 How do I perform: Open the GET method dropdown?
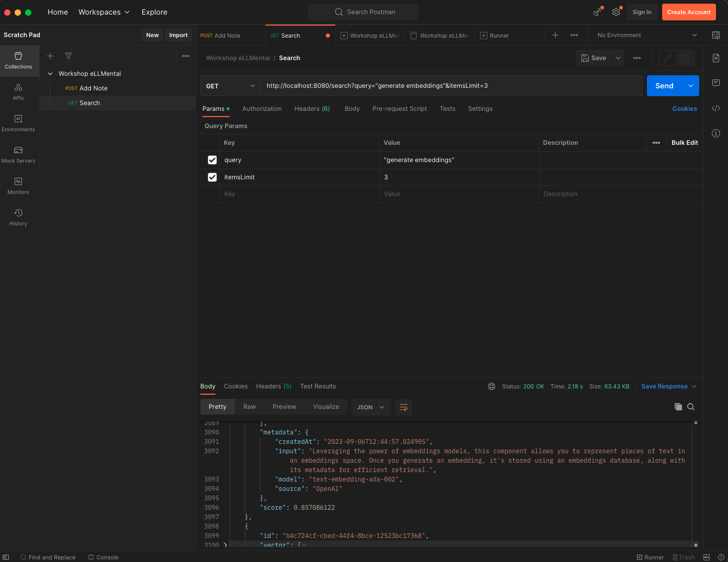click(231, 86)
